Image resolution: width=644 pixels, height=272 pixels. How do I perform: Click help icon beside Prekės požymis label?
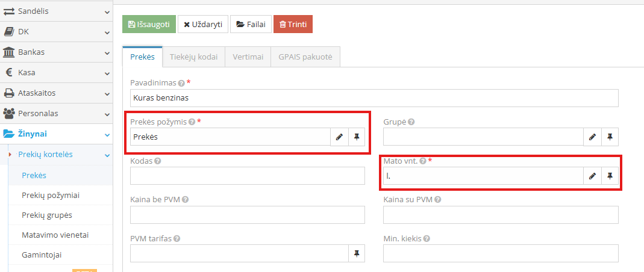pyautogui.click(x=192, y=122)
